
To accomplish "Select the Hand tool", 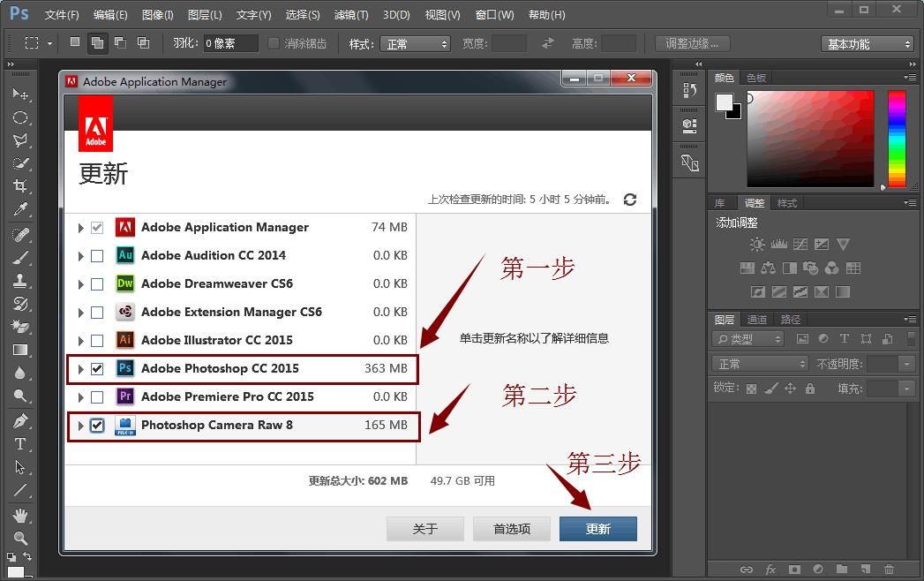I will 20,516.
